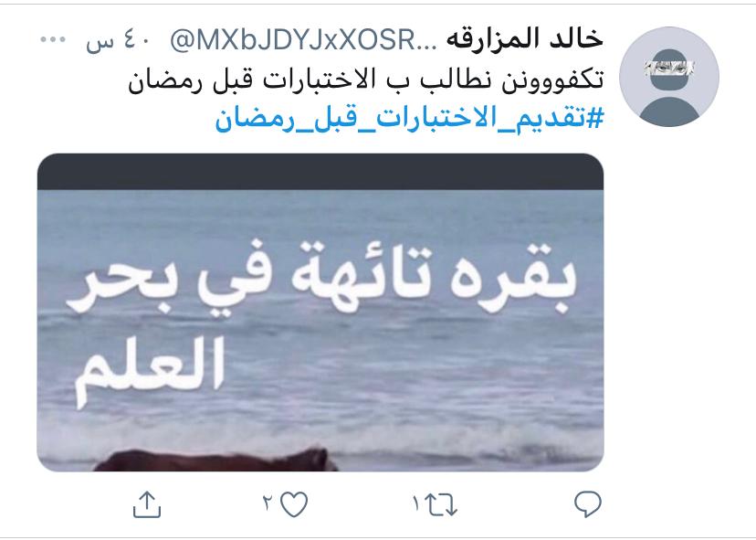The width and height of the screenshot is (756, 540).
Task: Open the share upload icon
Action: pyautogui.click(x=147, y=504)
